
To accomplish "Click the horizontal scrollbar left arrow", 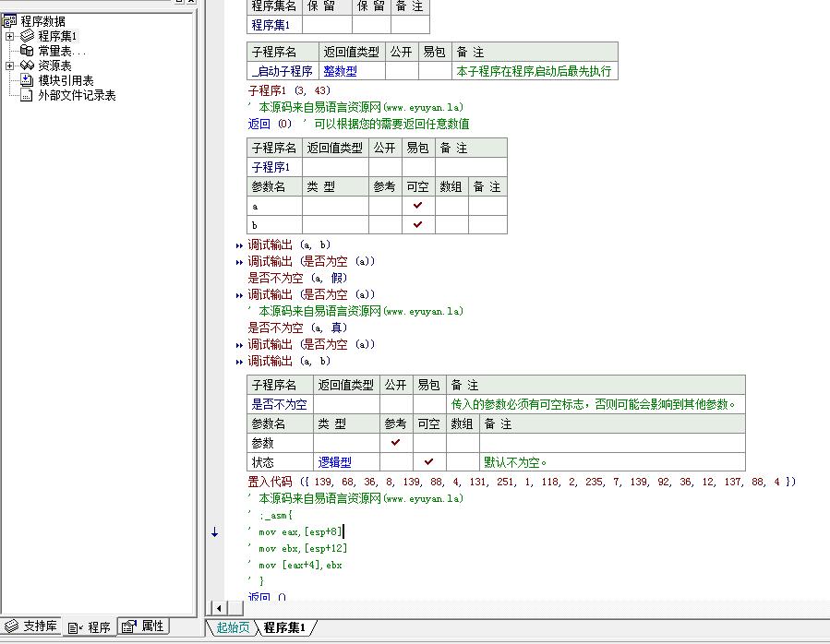I will click(x=219, y=608).
